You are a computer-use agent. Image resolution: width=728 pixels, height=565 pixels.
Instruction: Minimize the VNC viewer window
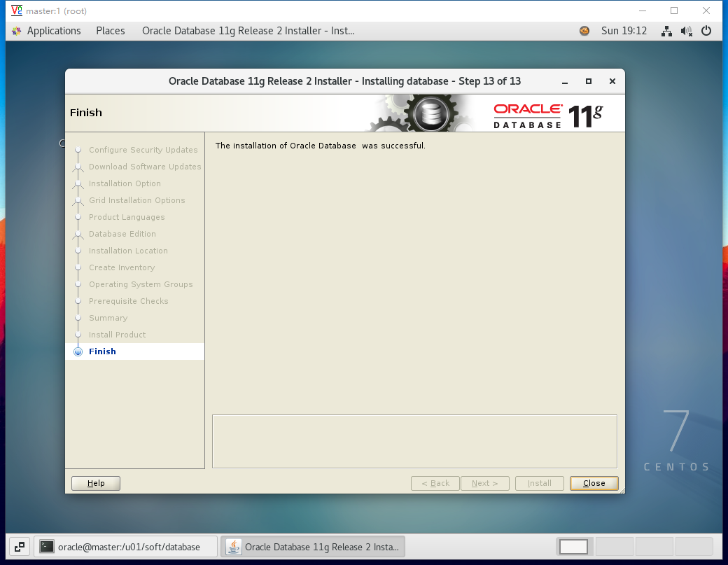(643, 11)
